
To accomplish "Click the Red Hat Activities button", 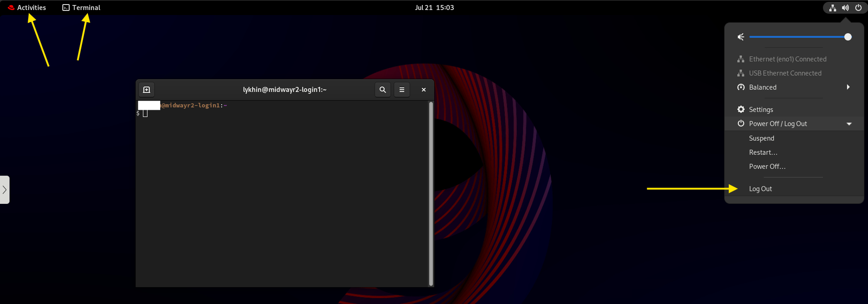I will 27,7.
